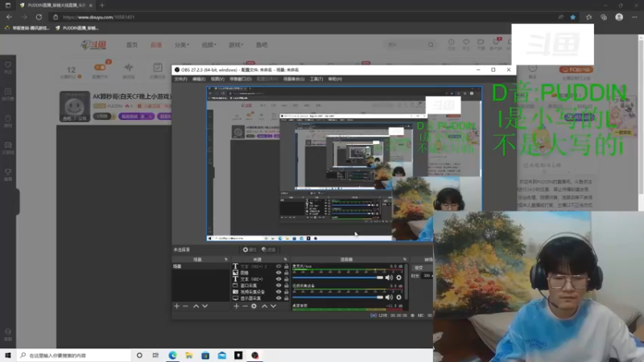Adjust the video capture device volume slider
Image resolution: width=644 pixels, height=362 pixels.
[x=337, y=297]
